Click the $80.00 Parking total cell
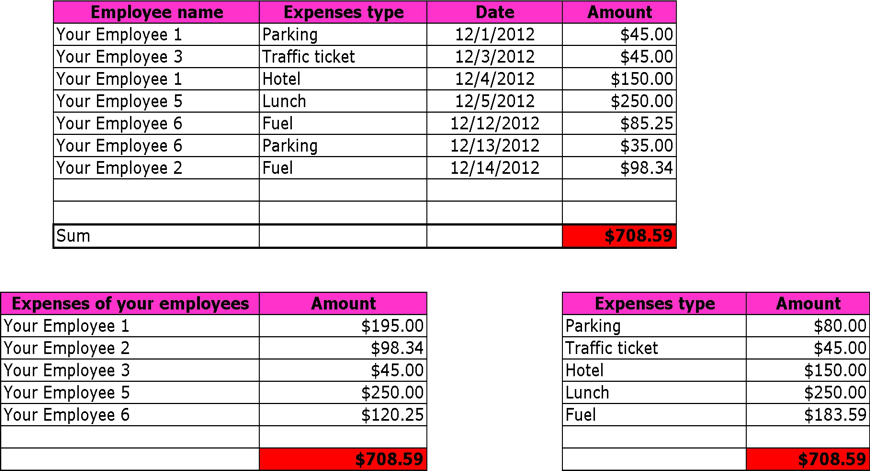 (807, 326)
